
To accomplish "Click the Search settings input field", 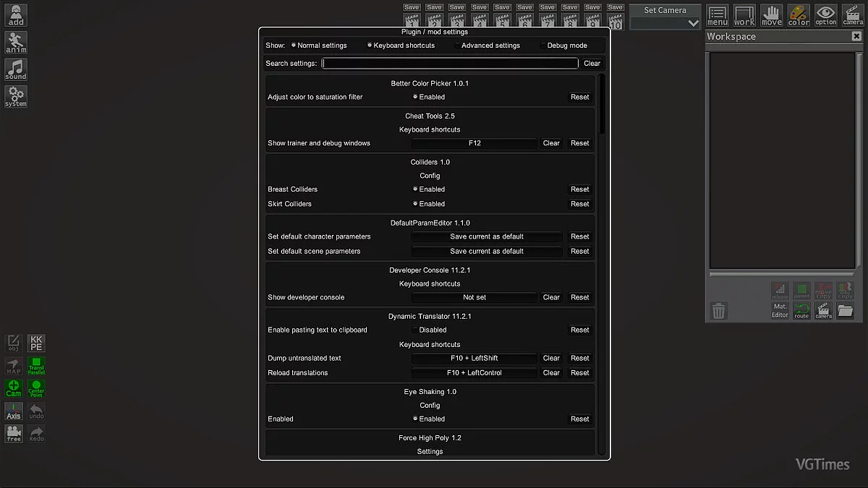I will (x=450, y=64).
